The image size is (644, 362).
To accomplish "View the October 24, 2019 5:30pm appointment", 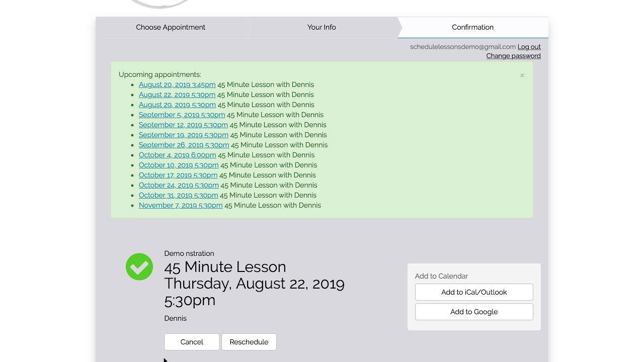I will [x=179, y=185].
